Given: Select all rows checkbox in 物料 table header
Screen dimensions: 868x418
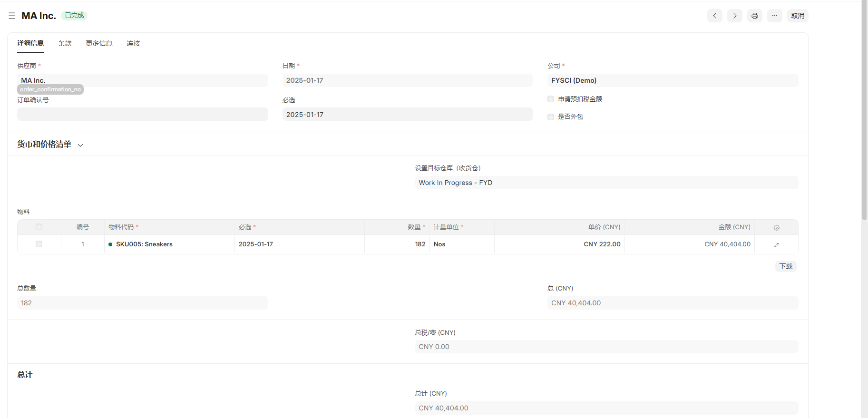Looking at the screenshot, I should 39,227.
